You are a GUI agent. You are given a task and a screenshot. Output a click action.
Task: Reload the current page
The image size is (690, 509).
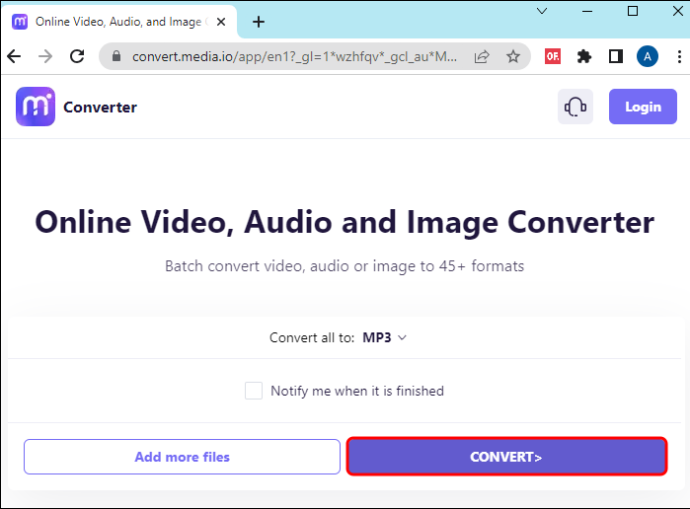77,56
